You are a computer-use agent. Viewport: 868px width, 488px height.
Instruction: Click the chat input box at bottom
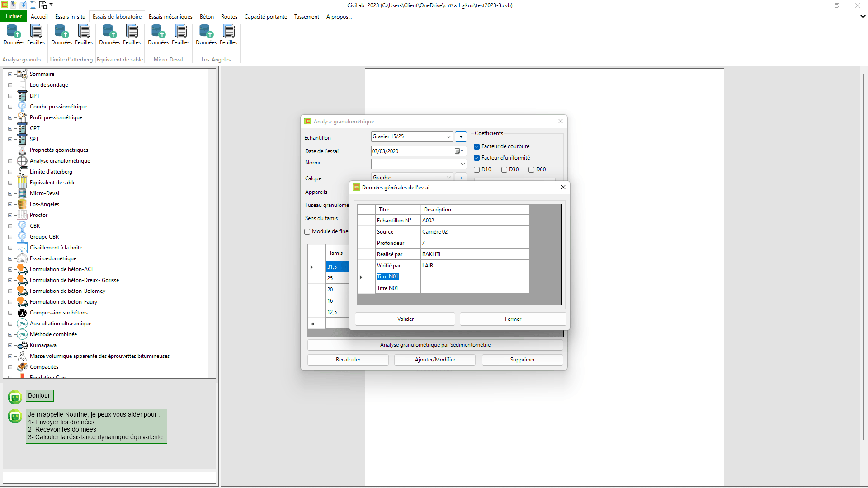109,478
